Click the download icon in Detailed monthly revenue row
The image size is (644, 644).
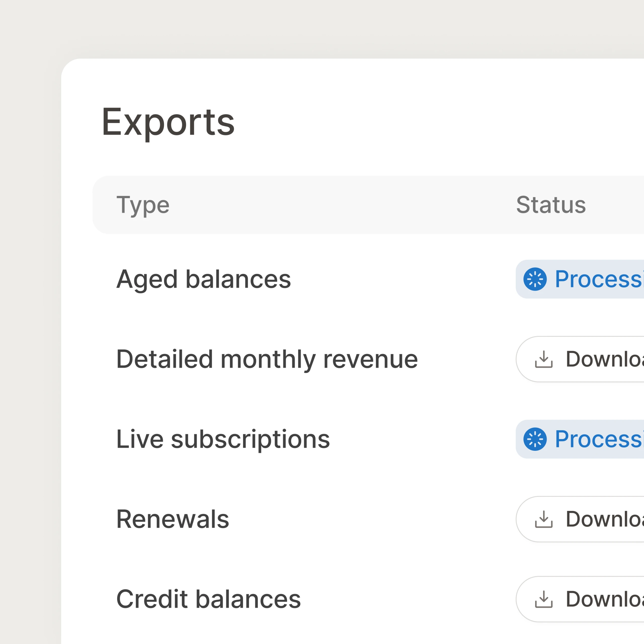[544, 359]
